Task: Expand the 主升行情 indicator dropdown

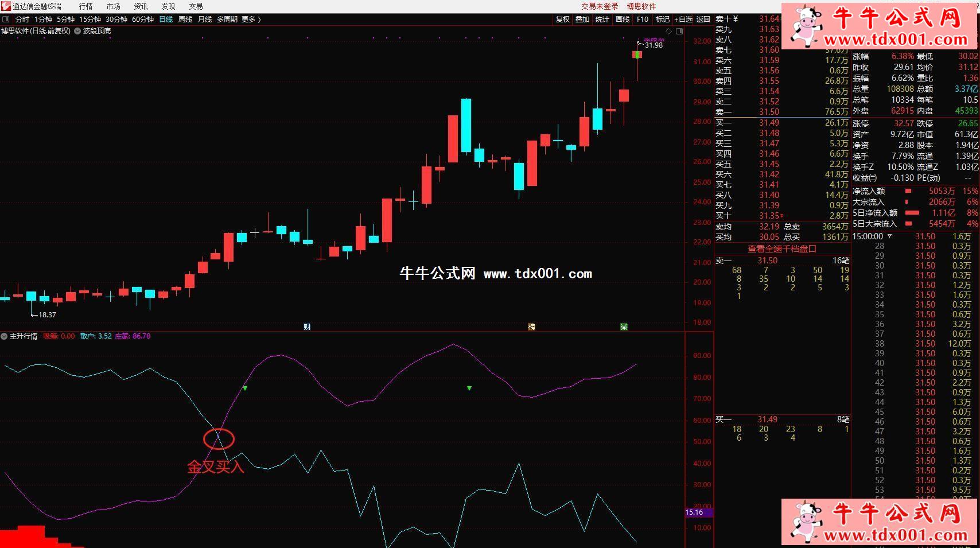Action: click(5, 336)
